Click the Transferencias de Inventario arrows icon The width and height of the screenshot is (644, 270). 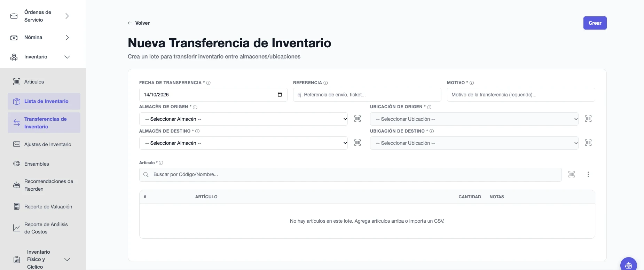[17, 123]
